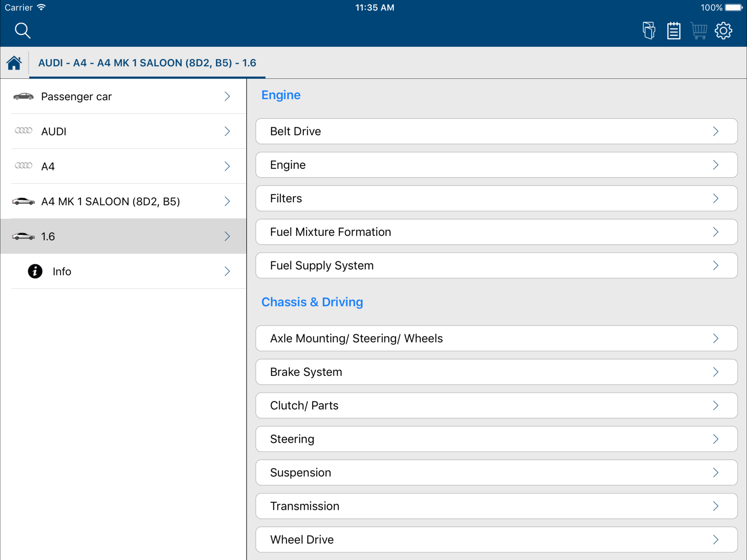This screenshot has width=747, height=560.
Task: Tap the documents icon in top bar
Action: (x=649, y=31)
